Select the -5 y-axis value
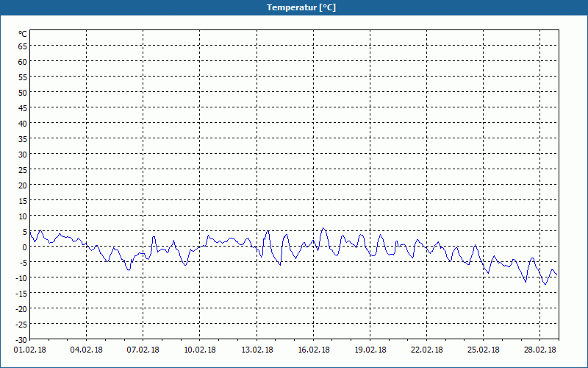This screenshot has height=368, width=588. click(23, 263)
